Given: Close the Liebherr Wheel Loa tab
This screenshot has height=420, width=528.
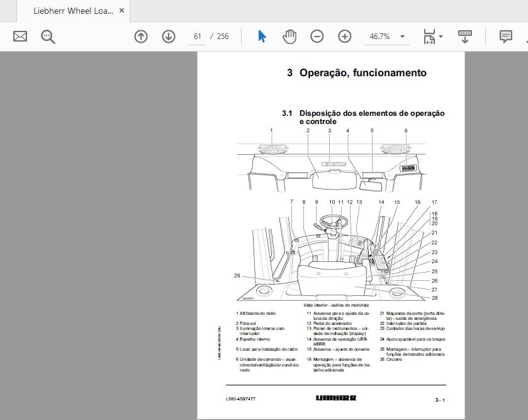Looking at the screenshot, I should tap(122, 10).
